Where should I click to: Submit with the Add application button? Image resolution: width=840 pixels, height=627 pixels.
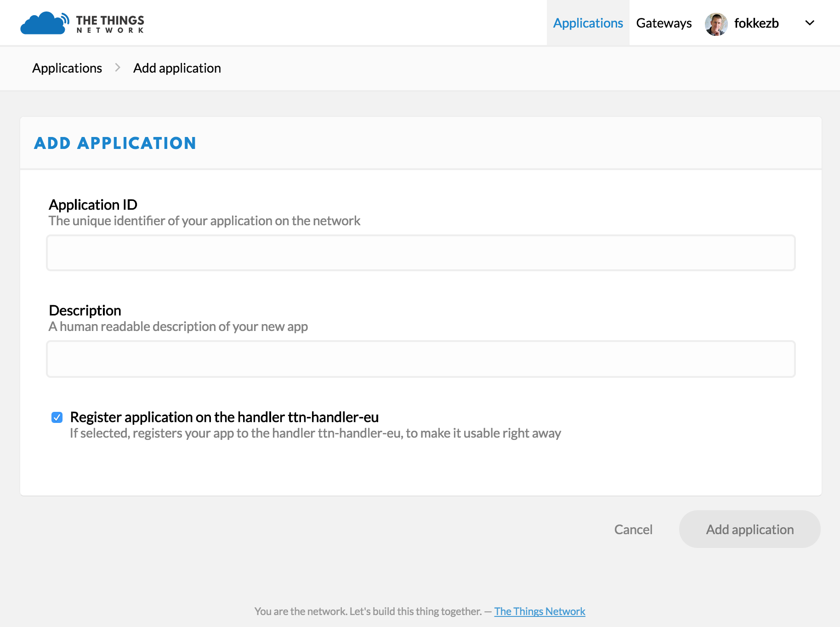tap(749, 529)
